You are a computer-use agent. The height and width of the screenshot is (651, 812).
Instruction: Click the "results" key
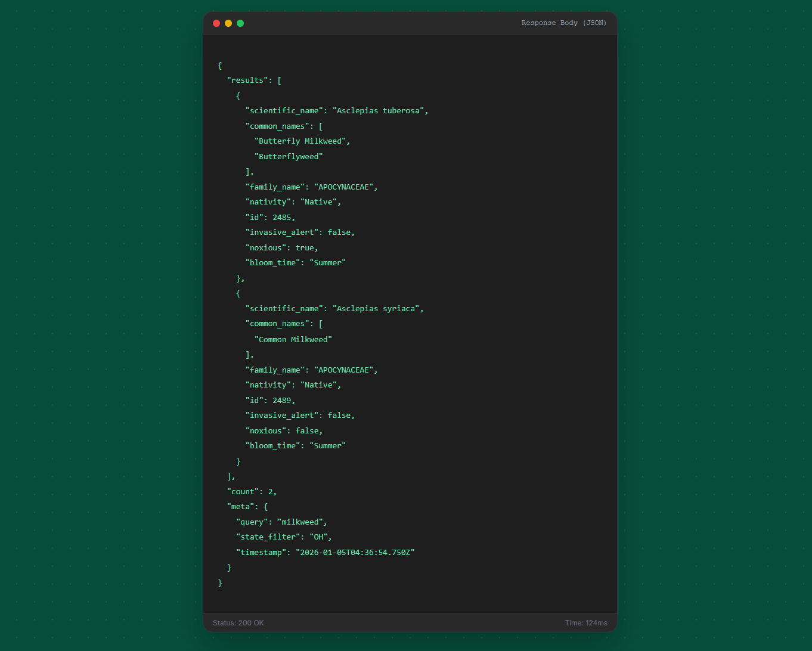click(247, 80)
